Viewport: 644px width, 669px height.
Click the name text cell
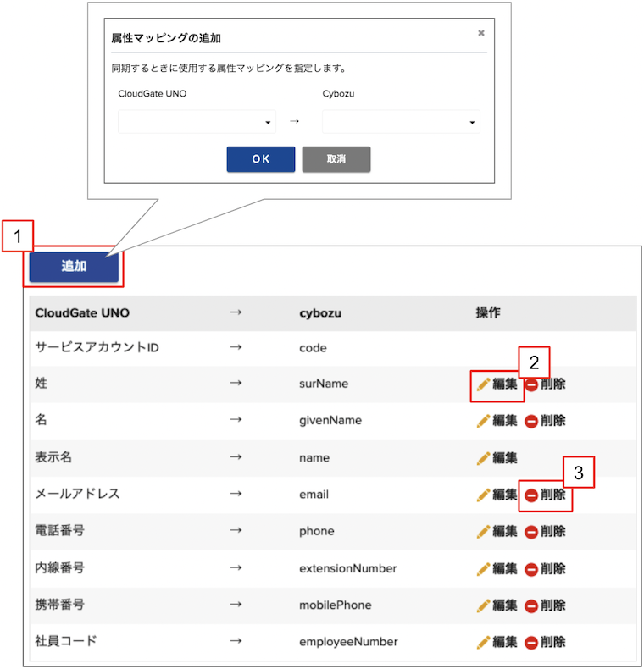(314, 458)
